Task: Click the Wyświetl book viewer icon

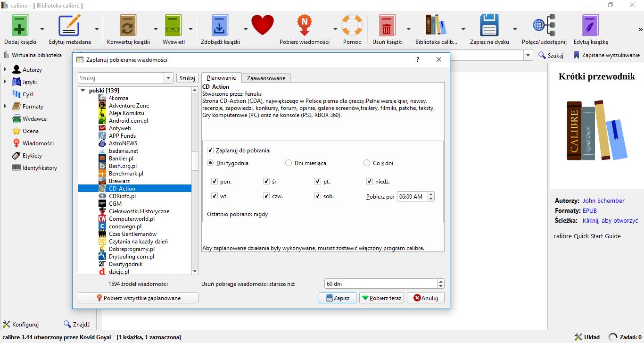Action: coord(173,25)
